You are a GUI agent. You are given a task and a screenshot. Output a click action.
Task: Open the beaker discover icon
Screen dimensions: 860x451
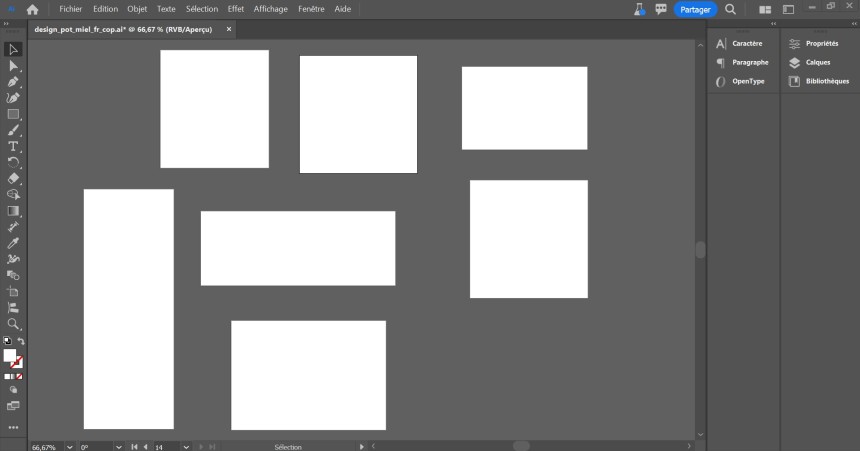(x=639, y=9)
